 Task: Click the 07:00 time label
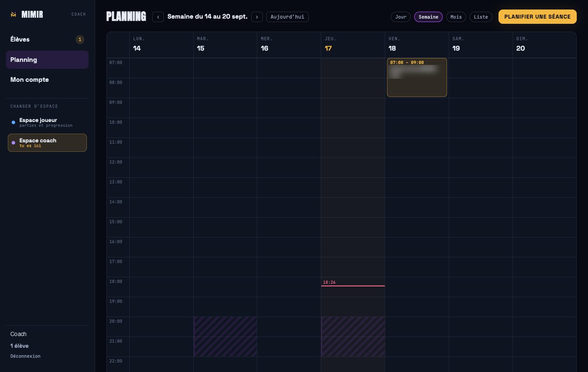116,63
